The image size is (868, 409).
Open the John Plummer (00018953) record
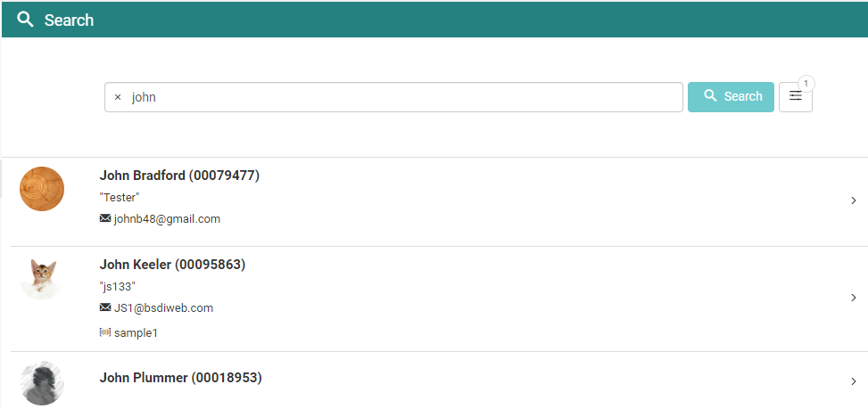[180, 378]
